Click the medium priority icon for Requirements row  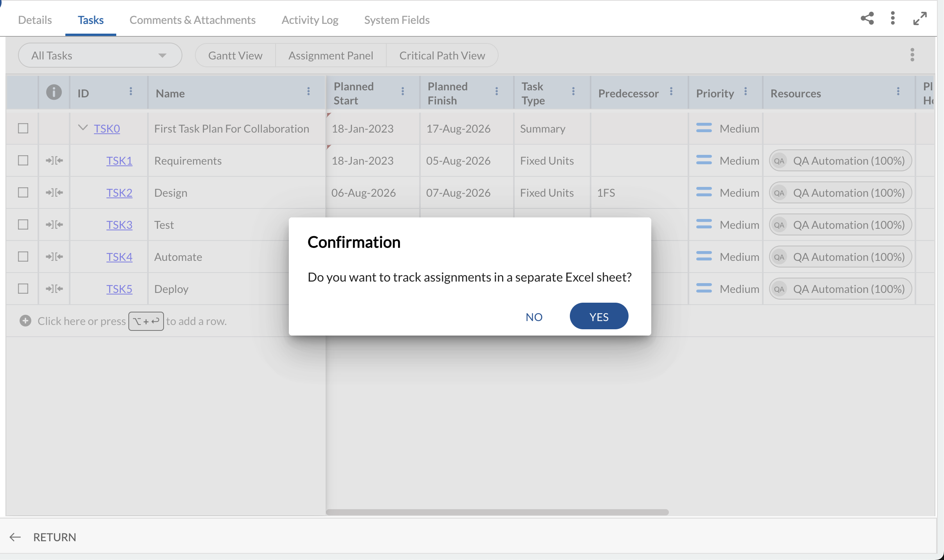[704, 160]
